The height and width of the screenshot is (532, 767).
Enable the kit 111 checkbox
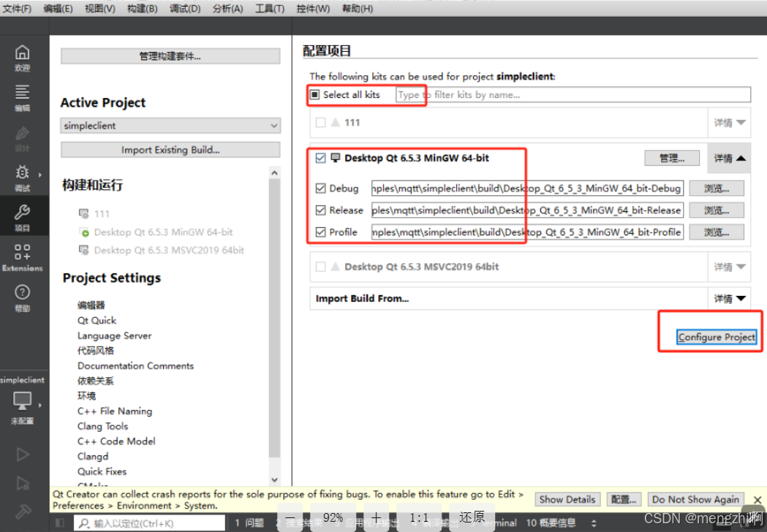point(320,122)
